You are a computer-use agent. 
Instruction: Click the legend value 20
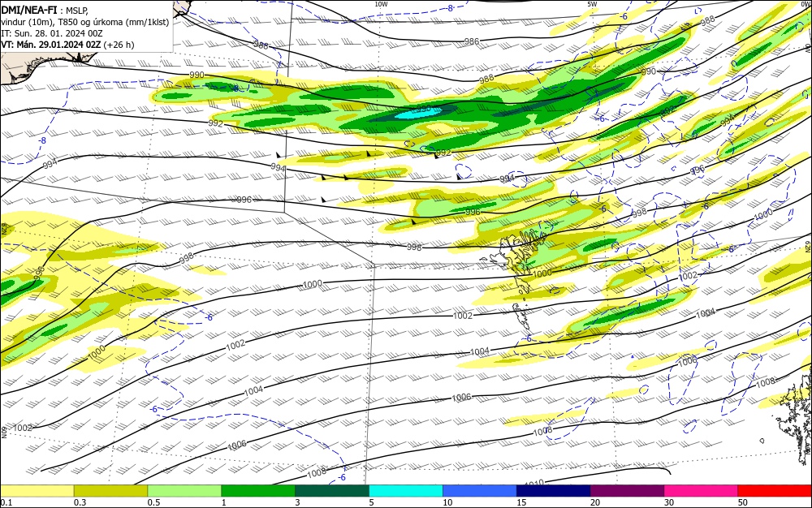[x=595, y=502]
